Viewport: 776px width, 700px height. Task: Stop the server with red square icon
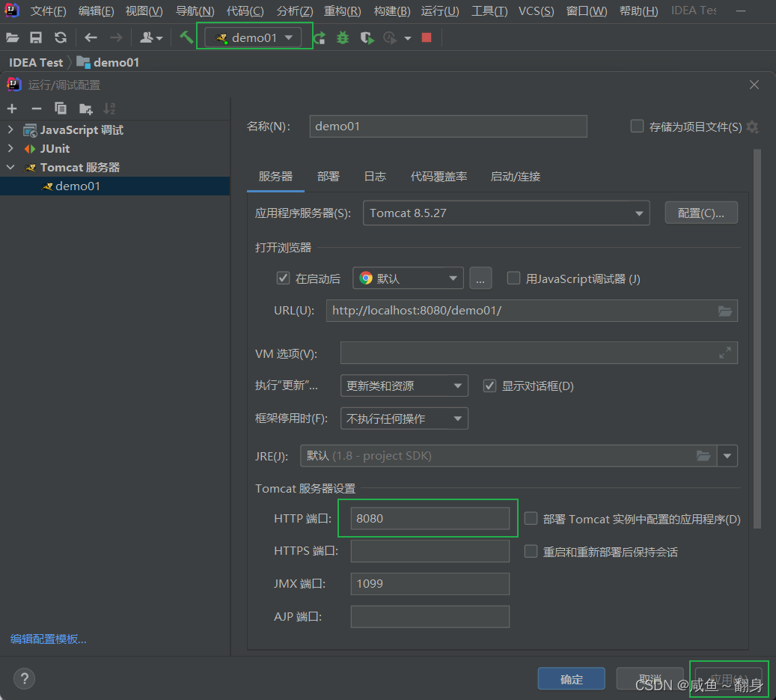tap(427, 37)
